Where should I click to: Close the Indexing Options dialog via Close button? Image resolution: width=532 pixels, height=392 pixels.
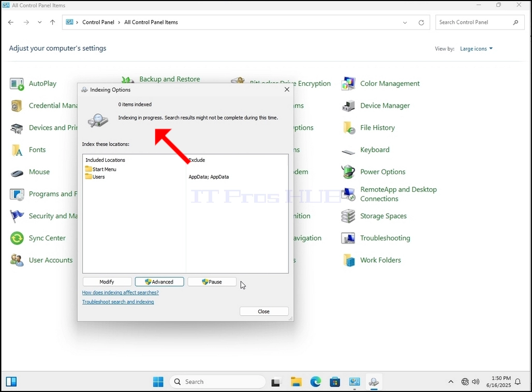[264, 311]
